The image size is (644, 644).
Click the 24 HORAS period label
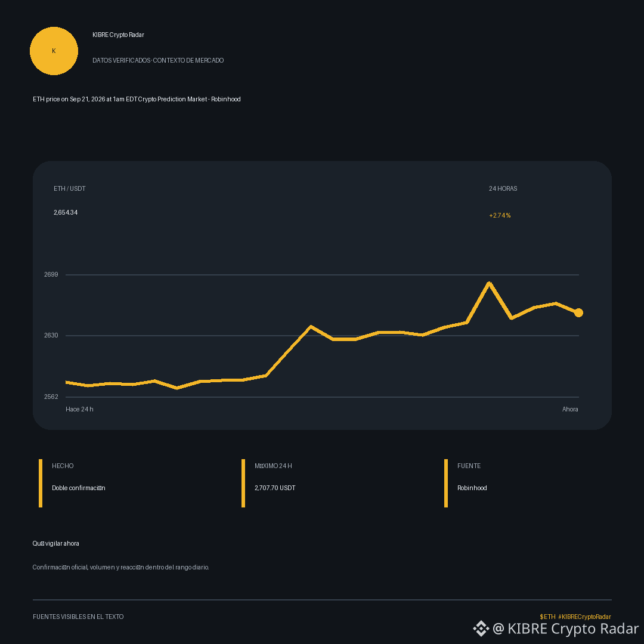pos(503,188)
